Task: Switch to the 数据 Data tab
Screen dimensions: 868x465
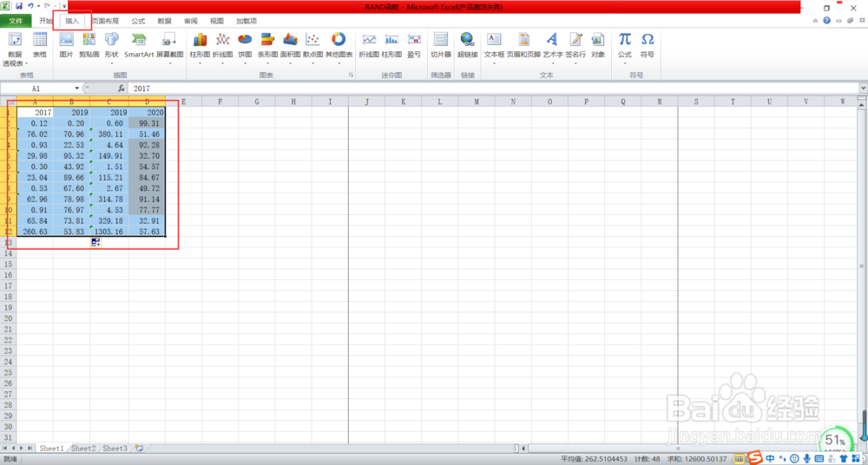Action: [x=164, y=21]
